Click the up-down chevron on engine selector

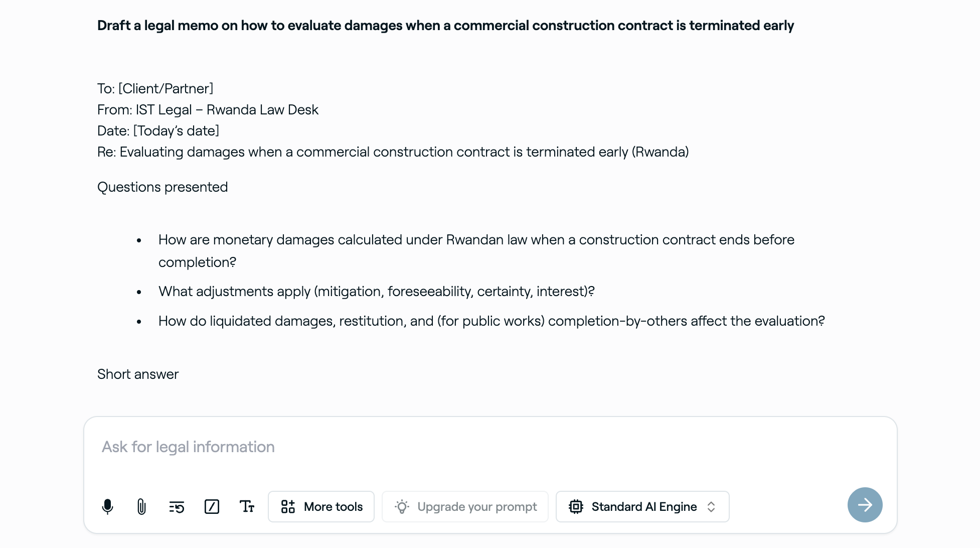coord(711,507)
